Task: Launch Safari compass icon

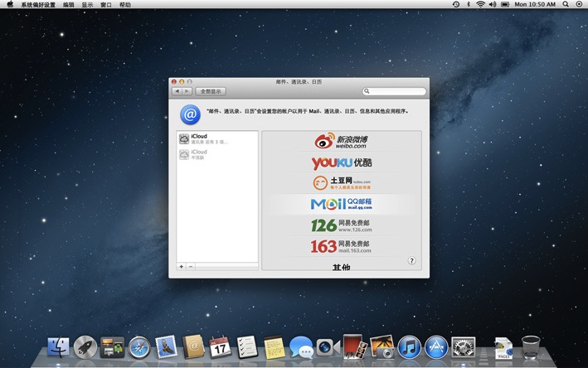Action: 139,347
